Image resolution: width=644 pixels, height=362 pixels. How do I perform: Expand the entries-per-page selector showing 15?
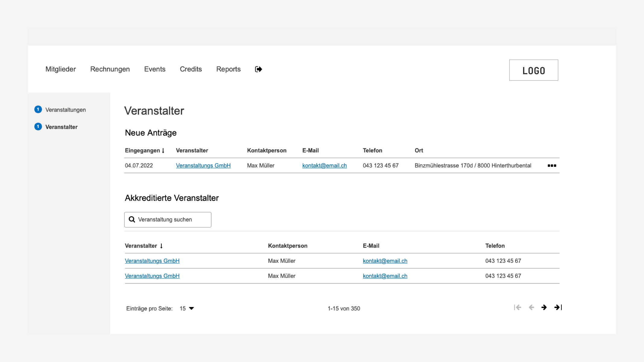pos(186,308)
